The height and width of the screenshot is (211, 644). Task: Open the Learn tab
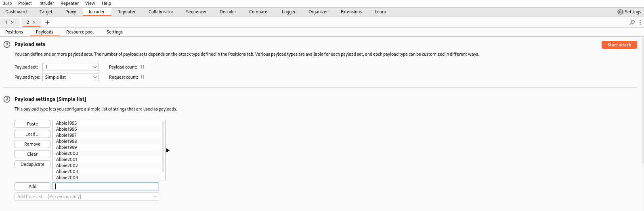click(x=380, y=12)
